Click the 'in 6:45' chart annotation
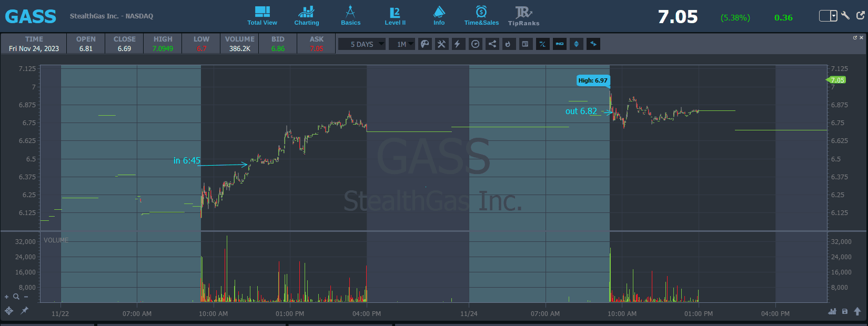Viewport: 868px width, 326px height. click(x=187, y=160)
